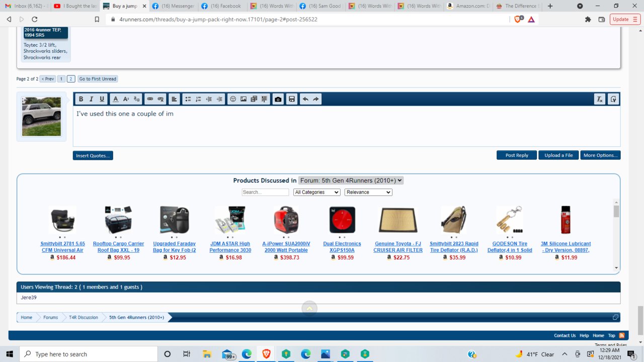Click the save draft floppy icon
The width and height of the screenshot is (644, 362).
click(x=292, y=99)
